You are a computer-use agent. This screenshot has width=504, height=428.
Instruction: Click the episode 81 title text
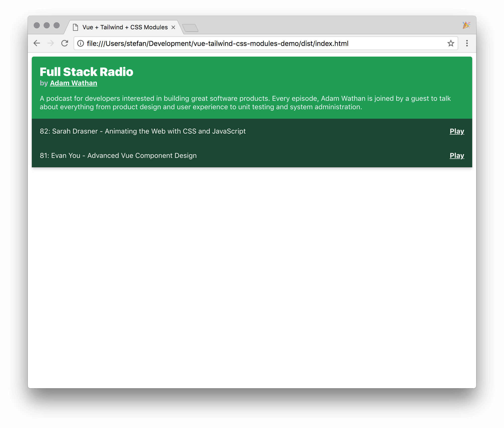(118, 156)
